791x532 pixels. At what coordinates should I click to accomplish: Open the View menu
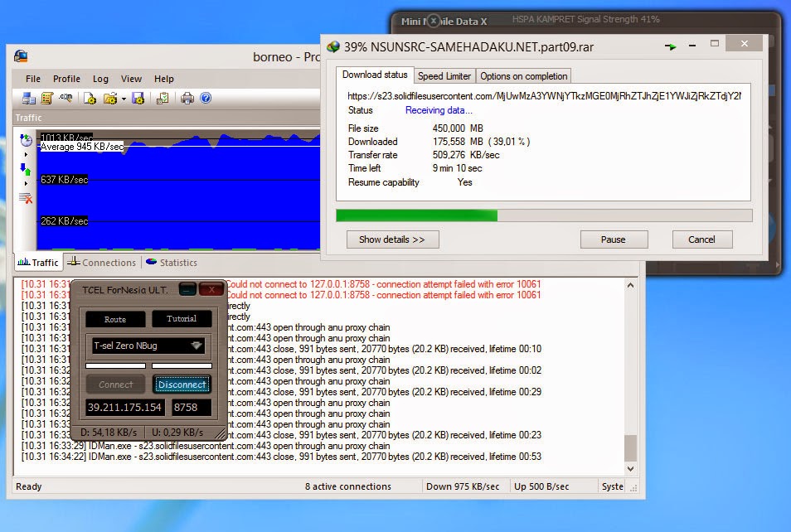[131, 79]
